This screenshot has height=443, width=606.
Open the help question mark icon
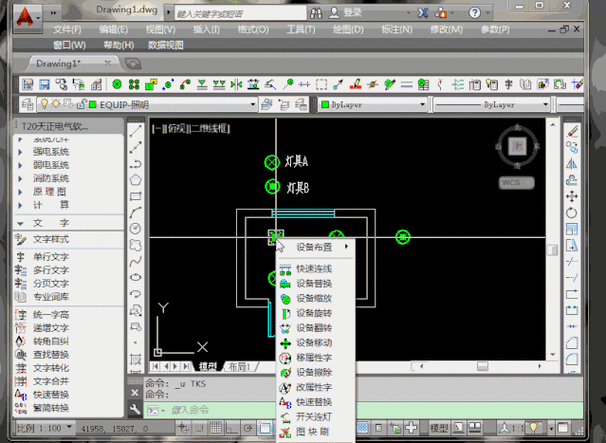click(x=474, y=13)
